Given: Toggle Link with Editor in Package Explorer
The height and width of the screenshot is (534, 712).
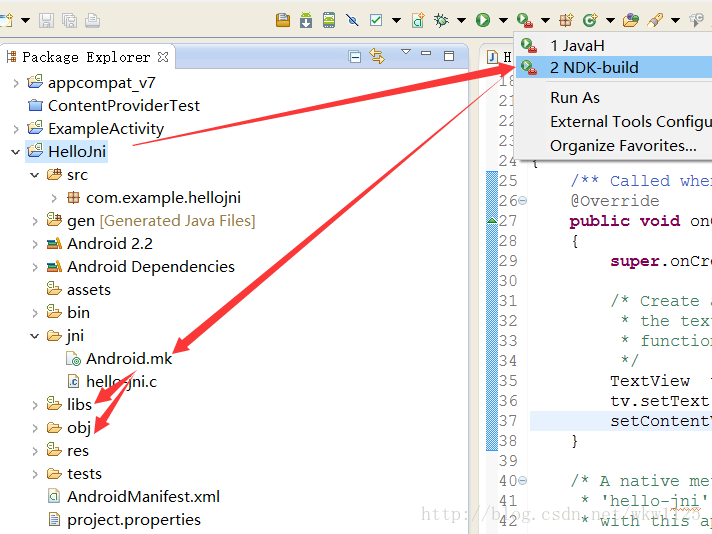Looking at the screenshot, I should pos(377,56).
